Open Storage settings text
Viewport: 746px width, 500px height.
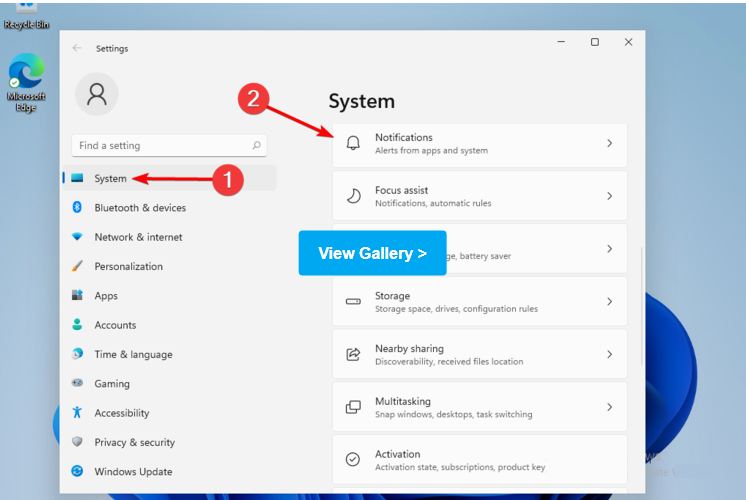[392, 296]
